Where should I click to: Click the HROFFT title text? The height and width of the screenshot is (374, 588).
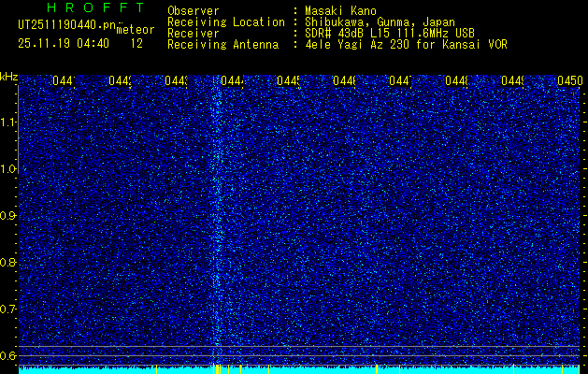pyautogui.click(x=95, y=7)
